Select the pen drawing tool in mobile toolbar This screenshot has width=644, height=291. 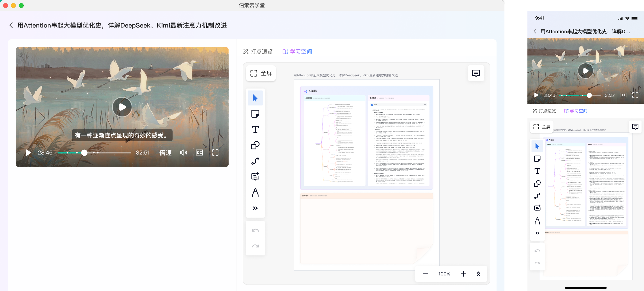[x=537, y=221]
